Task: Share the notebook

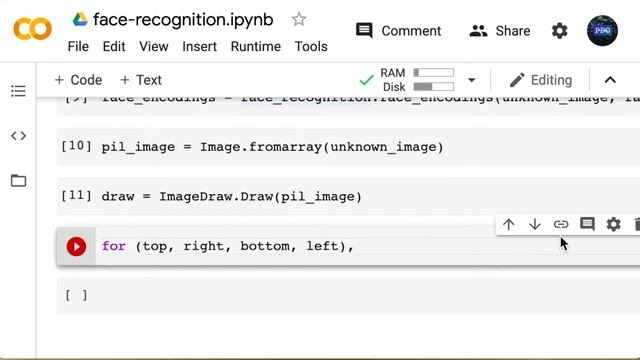Action: (500, 31)
